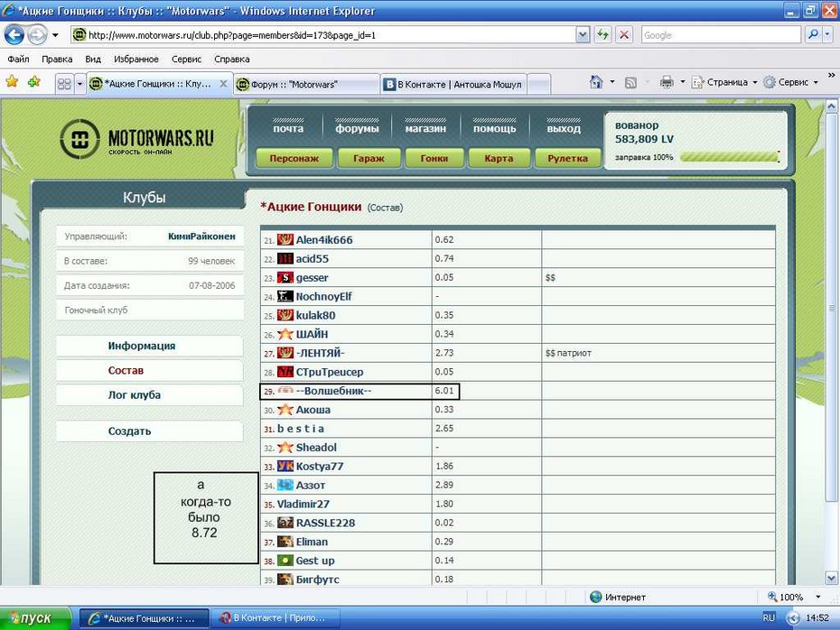This screenshot has width=840, height=630.
Task: Click the Windows пуск Start button
Action: tap(35, 618)
